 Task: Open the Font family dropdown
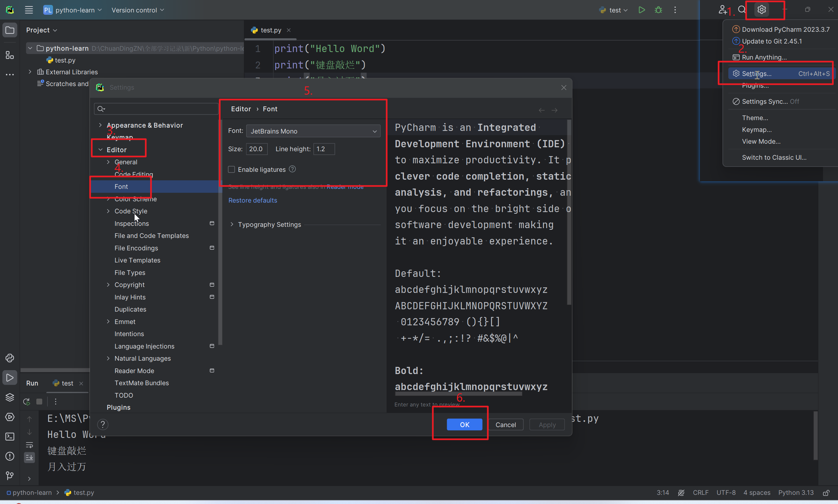313,131
